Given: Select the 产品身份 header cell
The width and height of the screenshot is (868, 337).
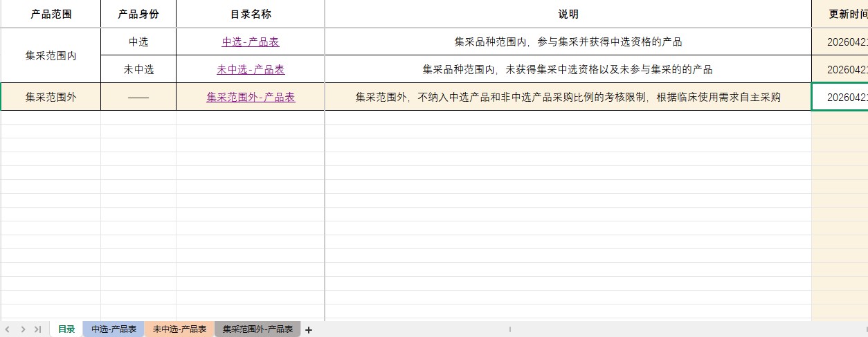Looking at the screenshot, I should 138,14.
